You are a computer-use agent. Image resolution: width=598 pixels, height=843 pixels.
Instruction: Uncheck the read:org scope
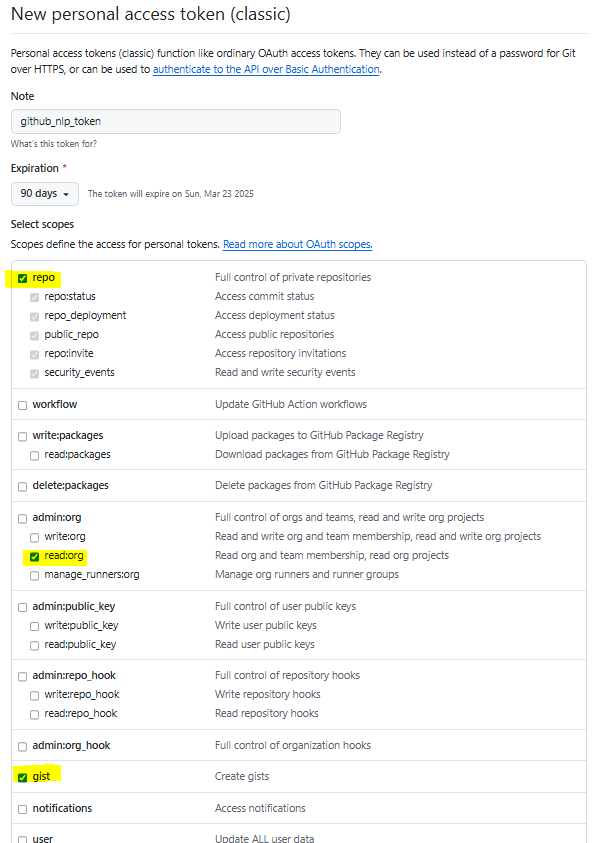click(x=34, y=556)
